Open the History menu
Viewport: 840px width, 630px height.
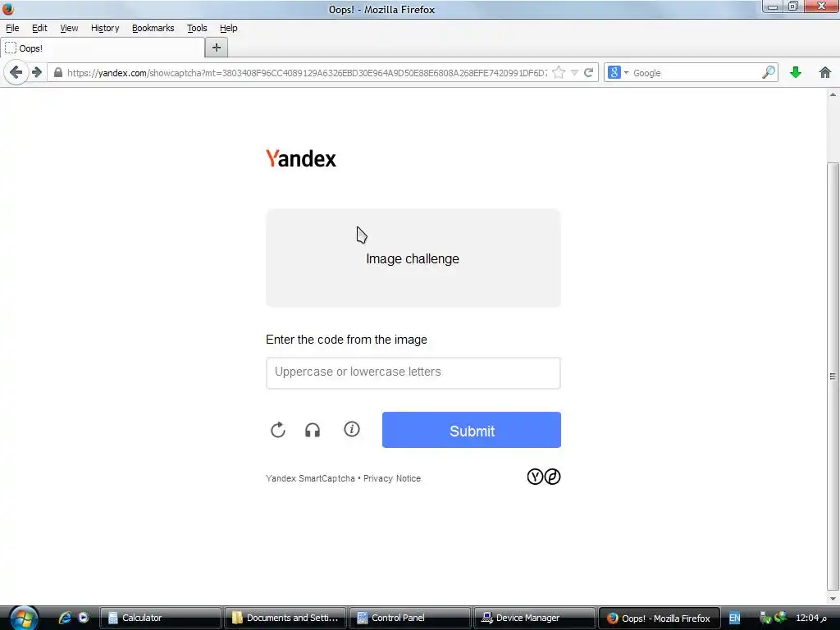tap(105, 28)
